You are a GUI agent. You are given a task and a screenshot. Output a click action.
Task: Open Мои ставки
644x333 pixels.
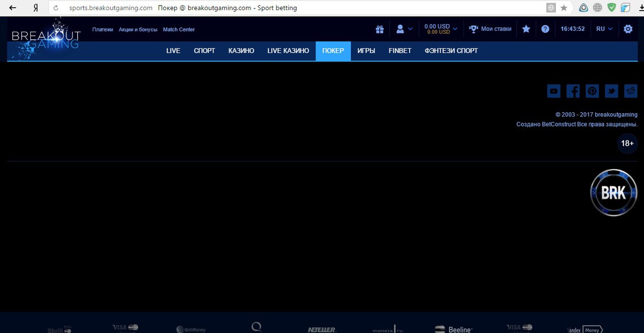pyautogui.click(x=496, y=29)
